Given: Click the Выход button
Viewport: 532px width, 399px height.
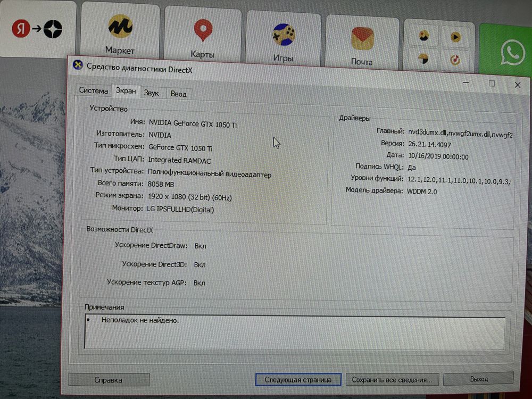Looking at the screenshot, I should 478,379.
